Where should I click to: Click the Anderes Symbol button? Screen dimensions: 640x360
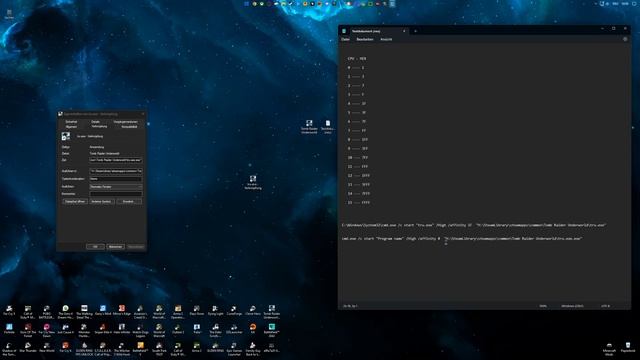[x=102, y=201]
